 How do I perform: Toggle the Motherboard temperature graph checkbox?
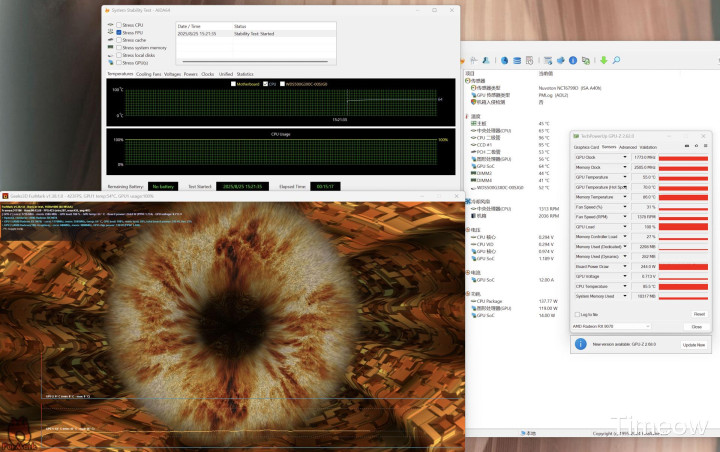(x=233, y=84)
